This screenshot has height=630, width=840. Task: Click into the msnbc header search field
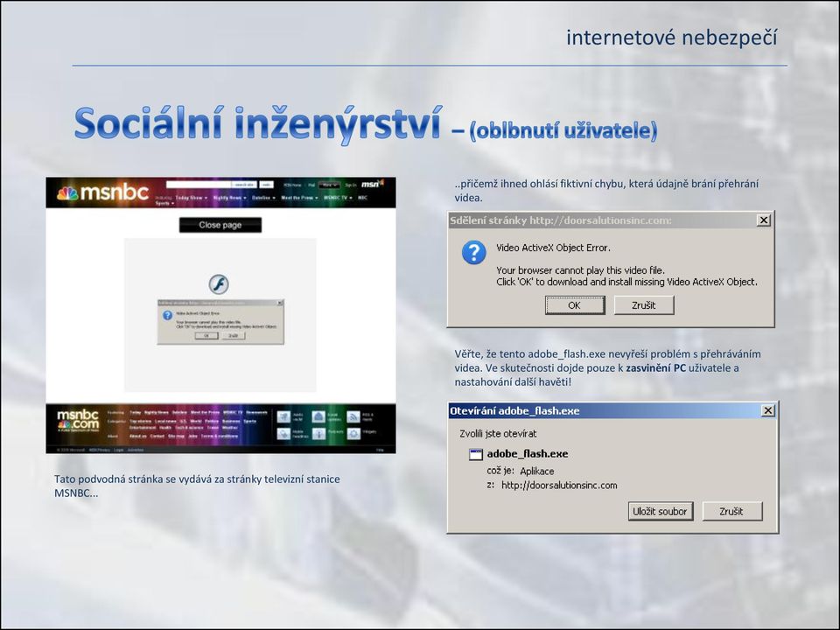pos(199,185)
